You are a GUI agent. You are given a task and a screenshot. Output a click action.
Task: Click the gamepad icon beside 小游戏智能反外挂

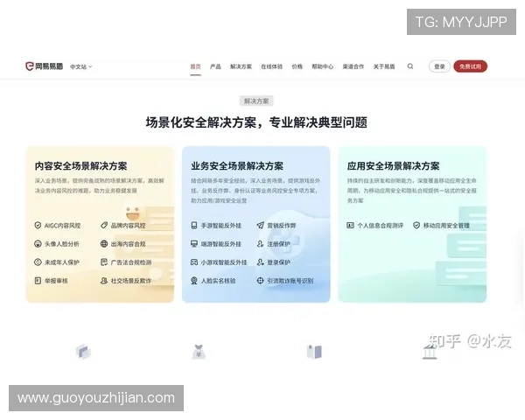click(194, 262)
